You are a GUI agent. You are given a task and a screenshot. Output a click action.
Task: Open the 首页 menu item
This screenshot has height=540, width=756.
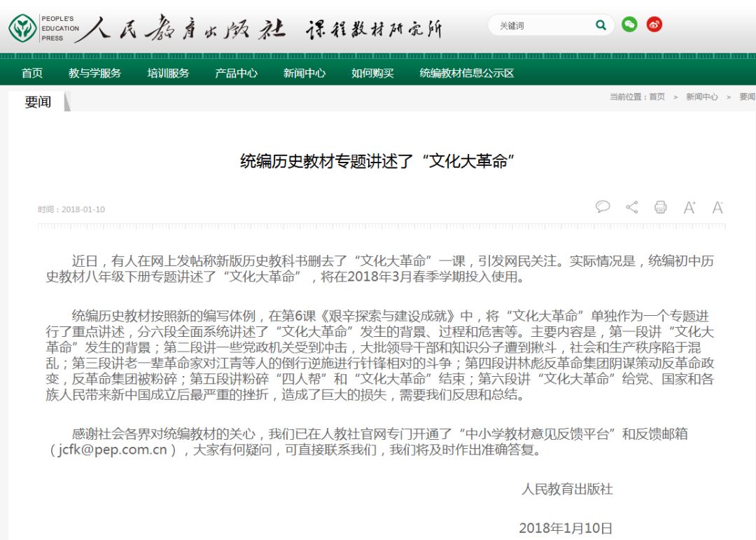[x=32, y=73]
